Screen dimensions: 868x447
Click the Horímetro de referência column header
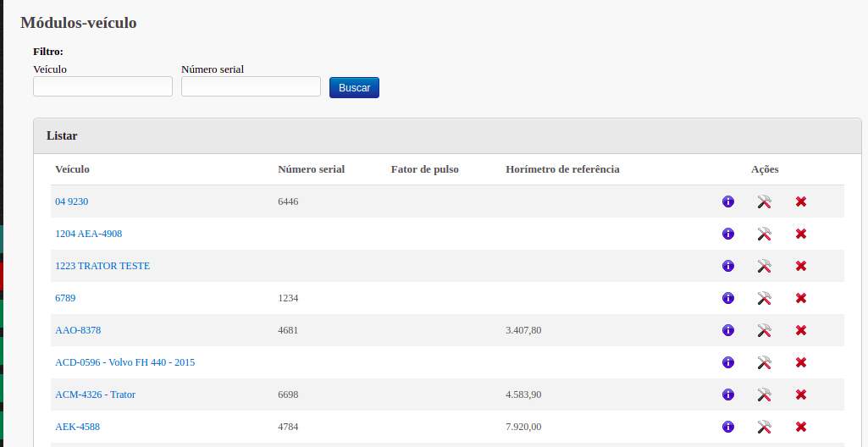coord(562,169)
